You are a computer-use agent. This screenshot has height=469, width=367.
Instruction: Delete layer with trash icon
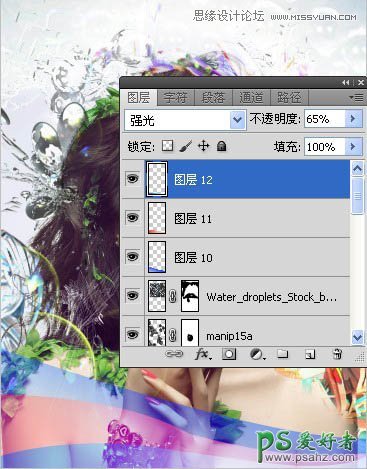(x=337, y=354)
